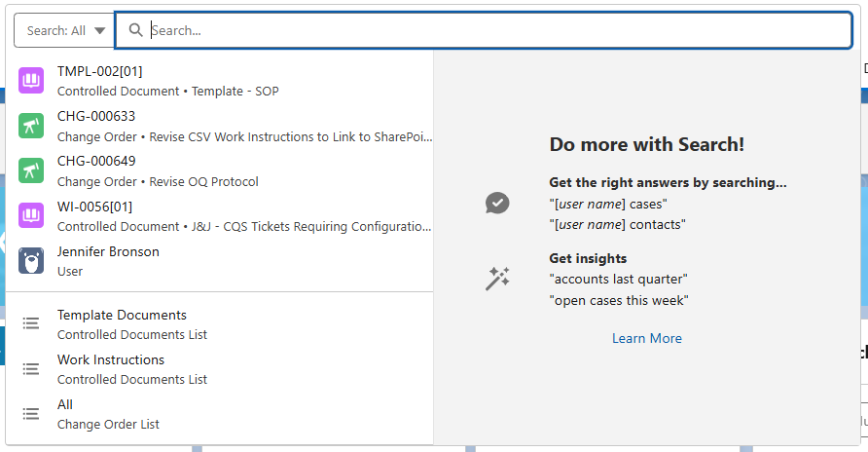Click the purple TMPL-002[01] controlled document icon
This screenshot has height=452, width=868.
pyautogui.click(x=31, y=81)
